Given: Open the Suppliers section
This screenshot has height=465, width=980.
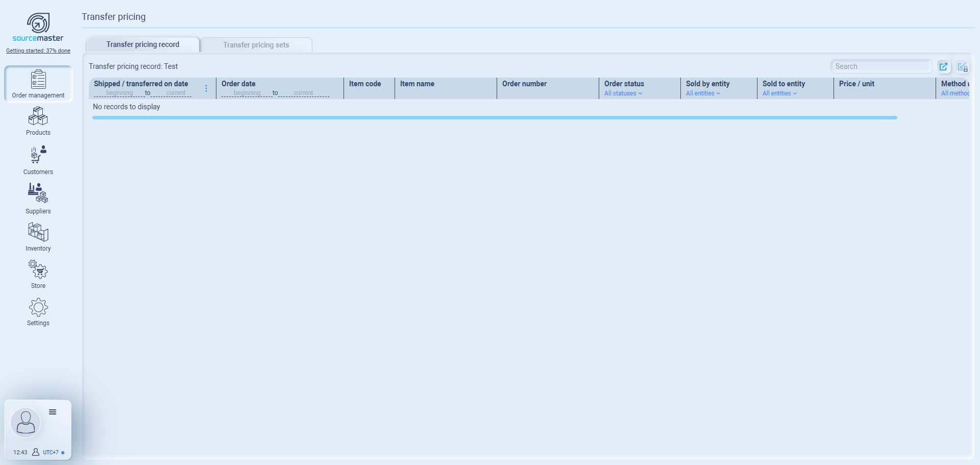Looking at the screenshot, I should (x=38, y=193).
